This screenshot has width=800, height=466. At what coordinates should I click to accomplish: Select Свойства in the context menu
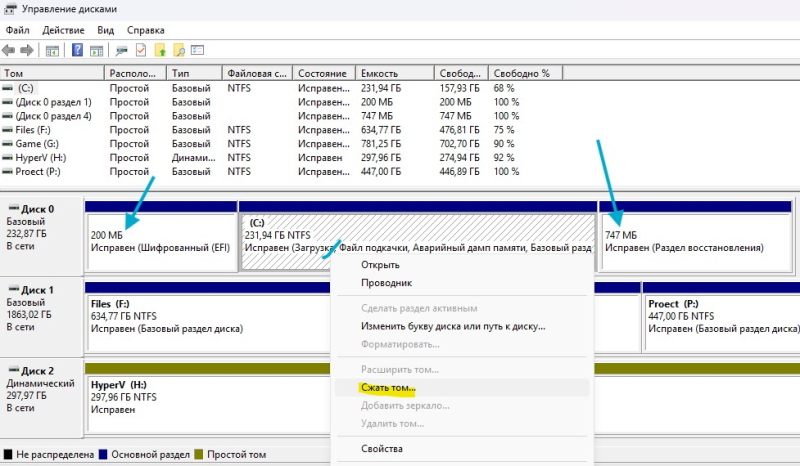[x=382, y=449]
